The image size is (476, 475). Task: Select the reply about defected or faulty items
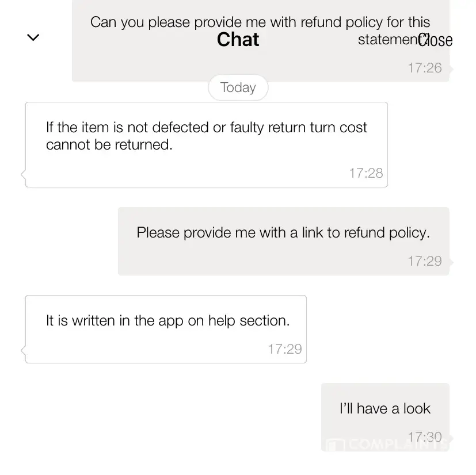[206, 136]
